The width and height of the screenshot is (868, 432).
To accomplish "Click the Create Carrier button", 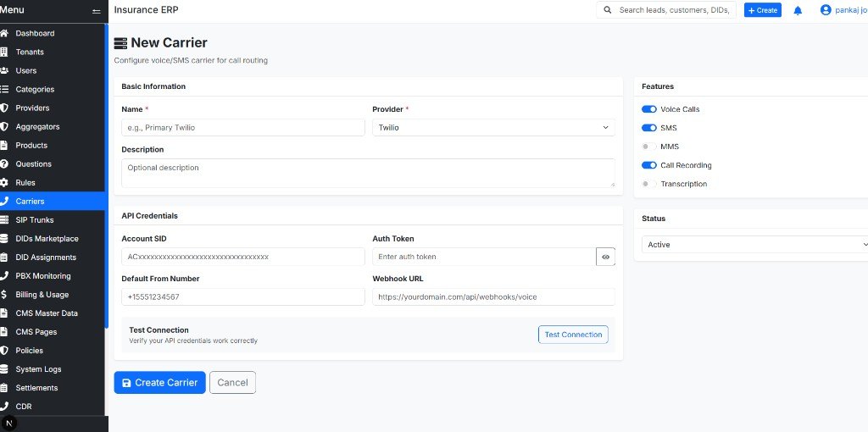I will pyautogui.click(x=159, y=382).
